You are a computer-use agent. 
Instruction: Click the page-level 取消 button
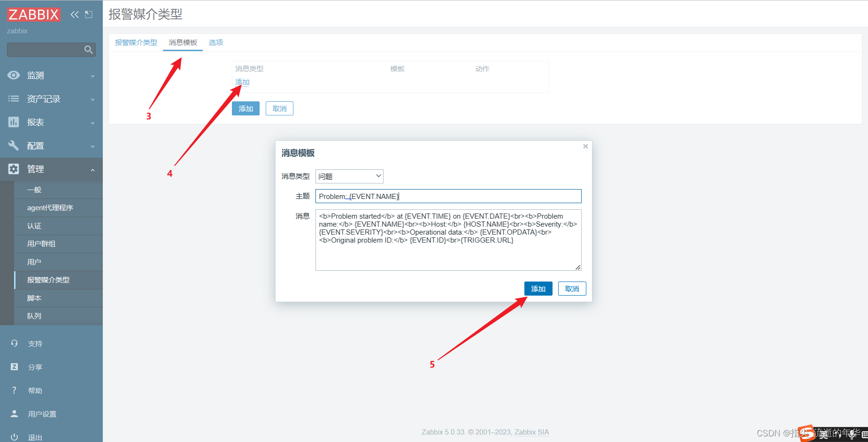tap(279, 108)
